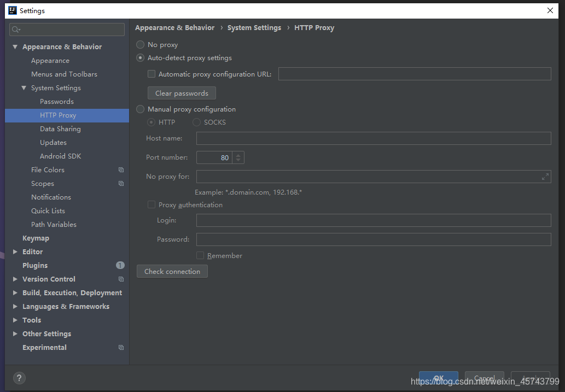The width and height of the screenshot is (565, 392).
Task: Select HTTP Proxy in the sidebar
Action: click(x=67, y=116)
